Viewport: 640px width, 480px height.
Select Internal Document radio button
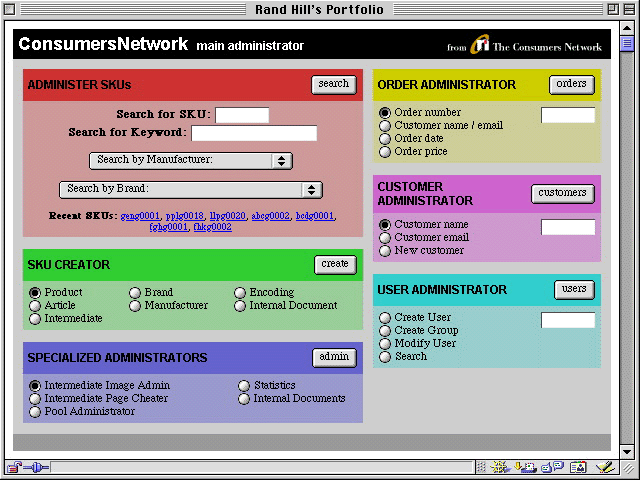pos(240,306)
